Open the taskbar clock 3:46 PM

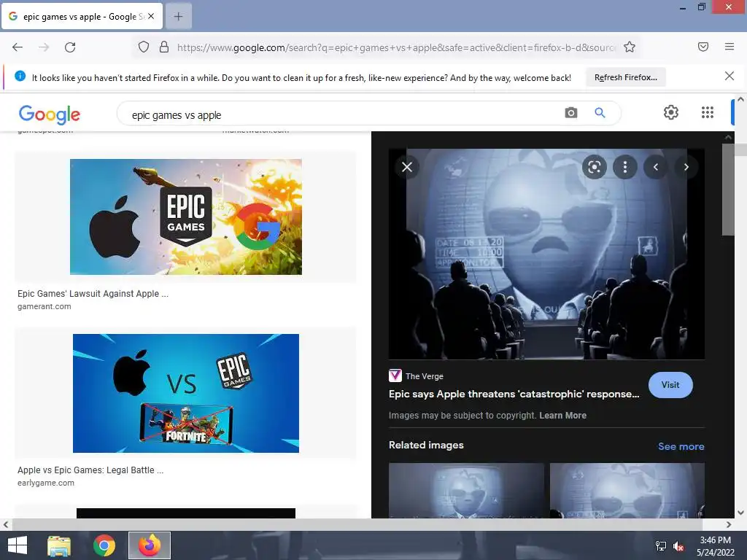coord(715,546)
